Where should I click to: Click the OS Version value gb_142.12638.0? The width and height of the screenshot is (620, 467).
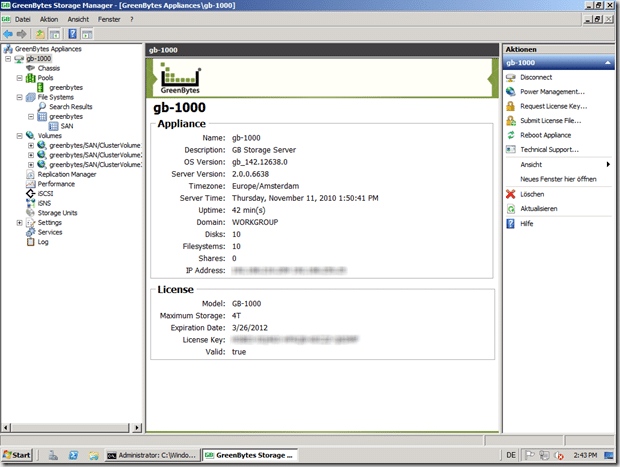tap(259, 162)
